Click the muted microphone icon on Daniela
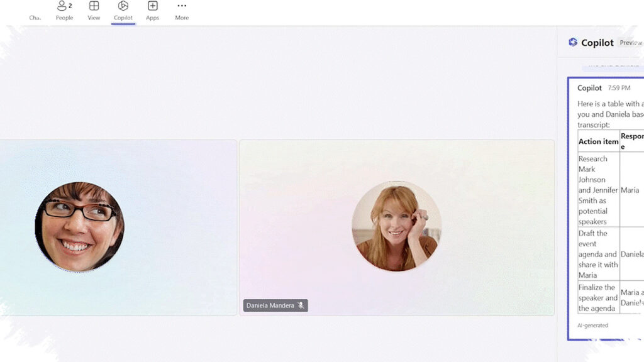644x362 pixels. [301, 305]
